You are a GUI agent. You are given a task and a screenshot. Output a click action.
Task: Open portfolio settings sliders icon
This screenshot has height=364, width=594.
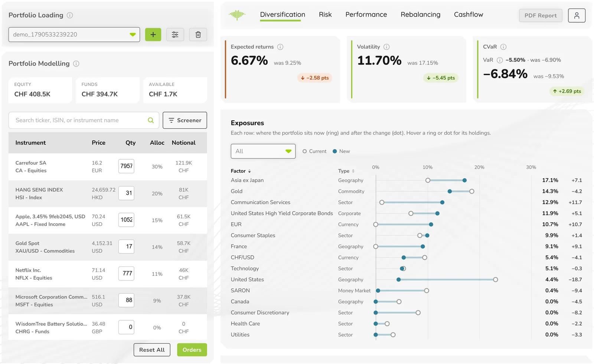tap(175, 35)
